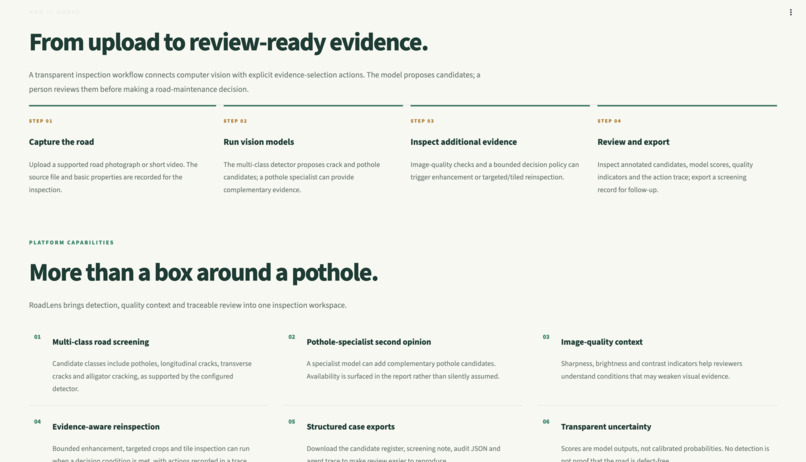Click number "05" beside Structured case exports

point(292,422)
